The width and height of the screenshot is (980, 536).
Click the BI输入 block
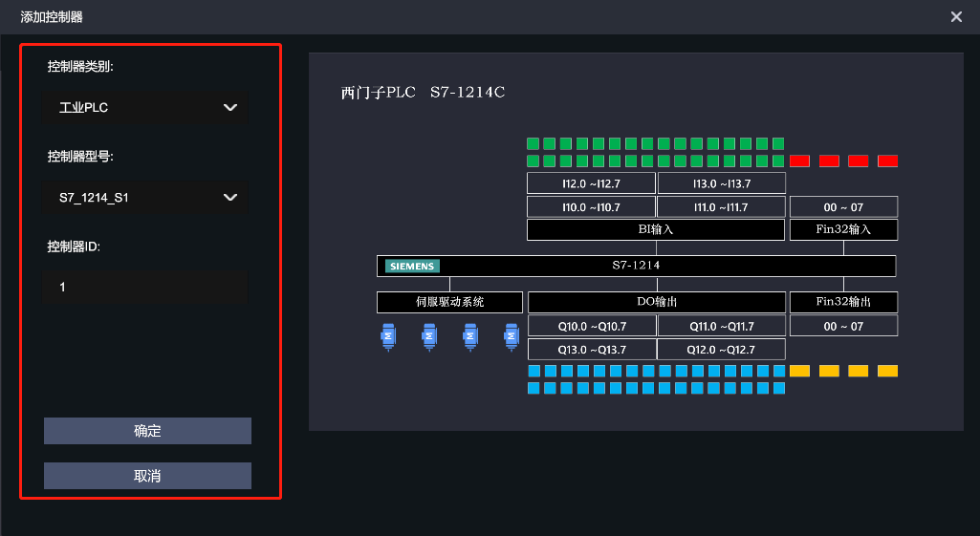pos(656,229)
